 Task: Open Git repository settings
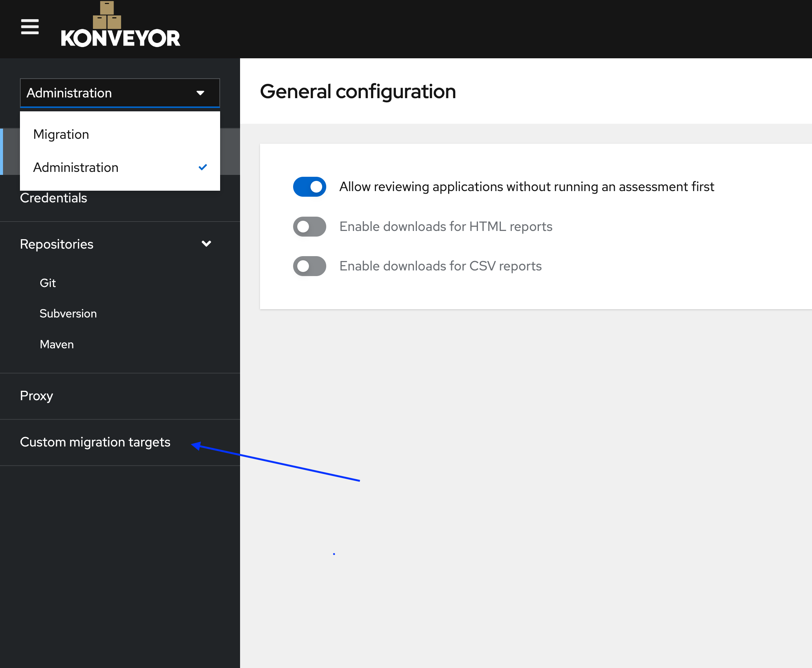[x=48, y=283]
